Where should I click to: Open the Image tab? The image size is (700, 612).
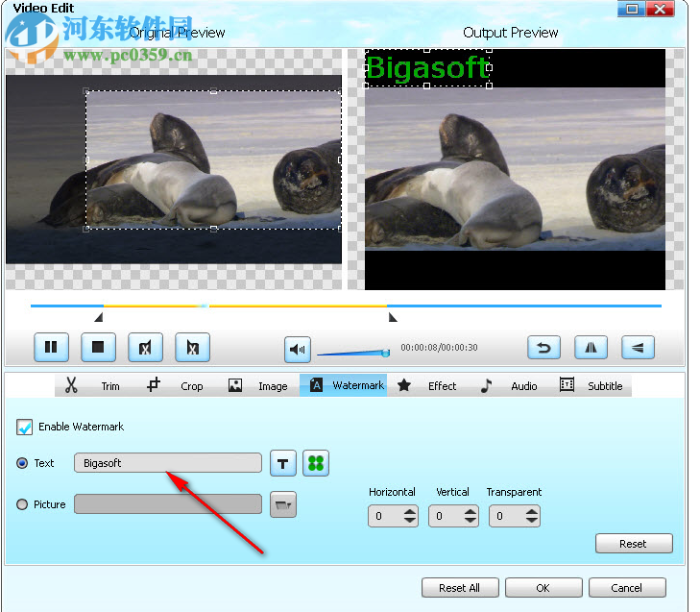coord(273,386)
